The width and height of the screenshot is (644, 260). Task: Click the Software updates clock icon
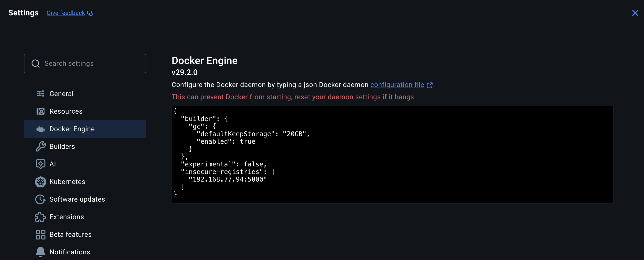point(40,199)
